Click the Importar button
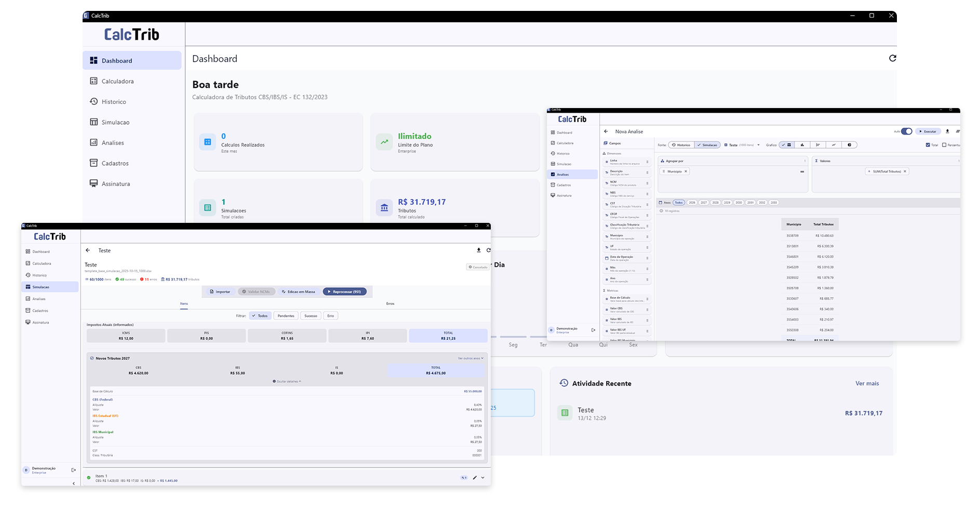 coord(220,291)
